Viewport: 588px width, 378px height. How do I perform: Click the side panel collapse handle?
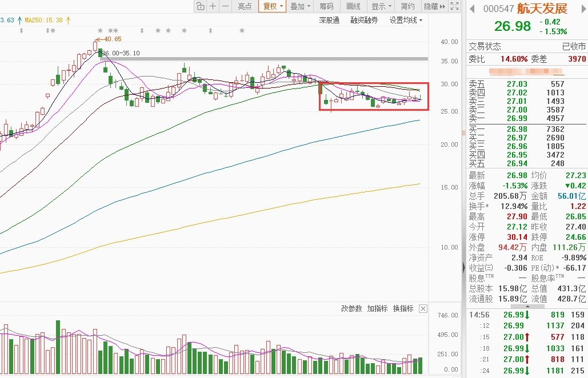tap(464, 267)
